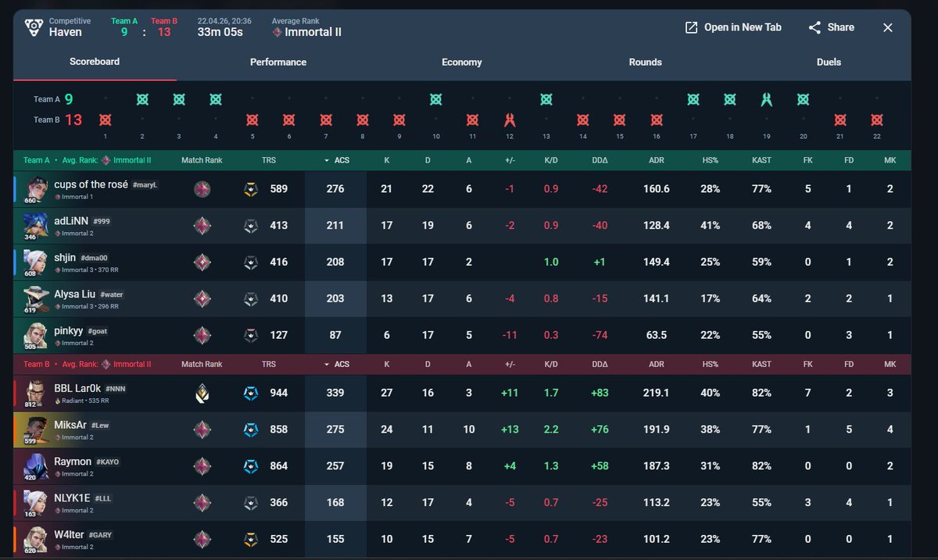Sort Team B by K/D column
Screen dimensions: 938x560
tap(551, 364)
